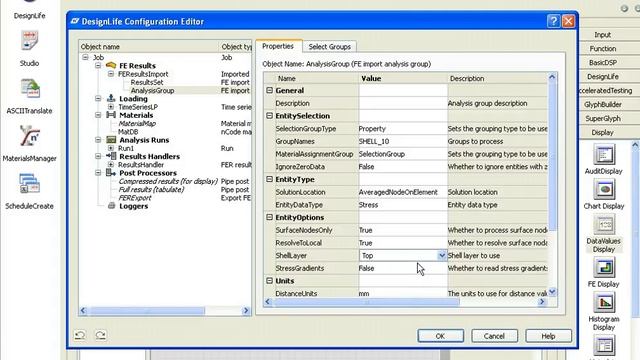Click the Loggers node icon

point(111,206)
